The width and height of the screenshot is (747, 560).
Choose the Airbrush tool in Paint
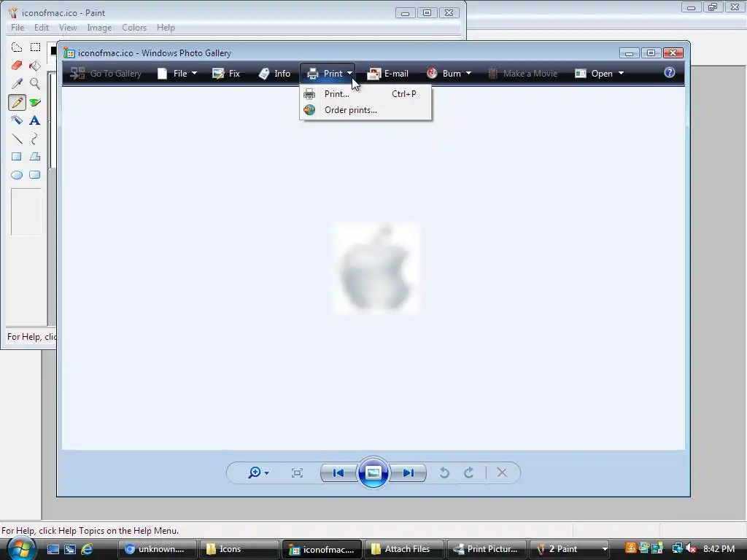pos(17,120)
